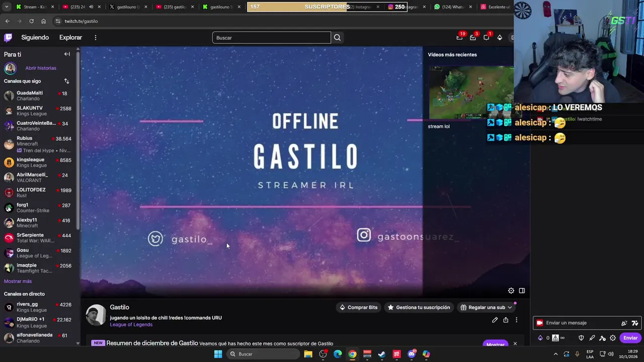The height and width of the screenshot is (362, 644).
Task: Toggle theatre mode on the player
Action: click(522, 291)
